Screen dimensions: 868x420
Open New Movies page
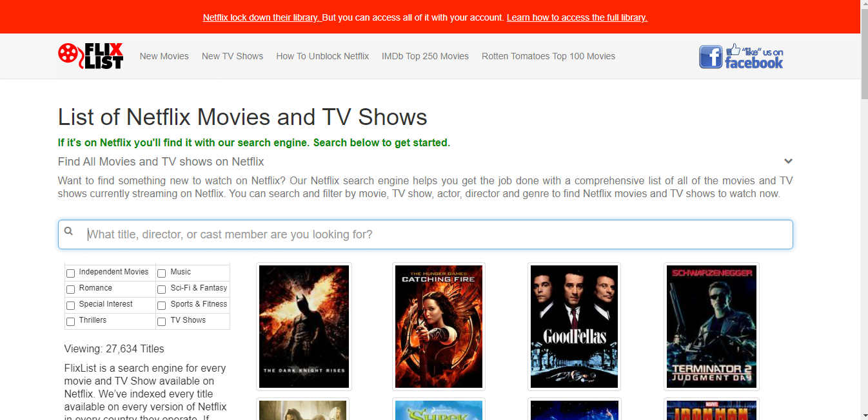click(164, 56)
